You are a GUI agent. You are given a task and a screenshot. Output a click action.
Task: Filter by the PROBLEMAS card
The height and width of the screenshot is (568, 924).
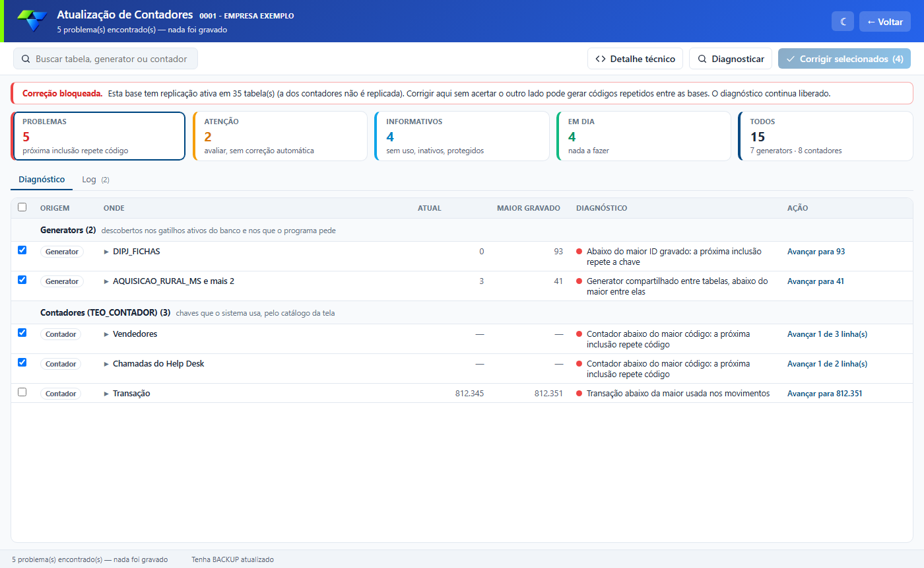[98, 136]
